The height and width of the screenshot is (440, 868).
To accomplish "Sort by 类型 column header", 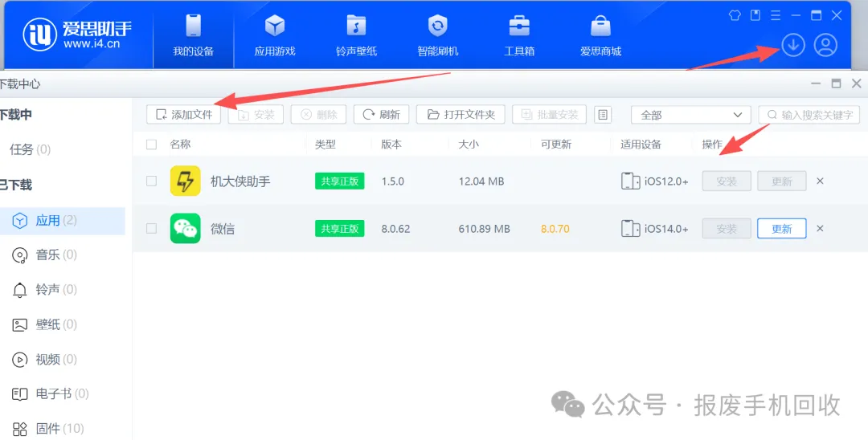I will 325,145.
